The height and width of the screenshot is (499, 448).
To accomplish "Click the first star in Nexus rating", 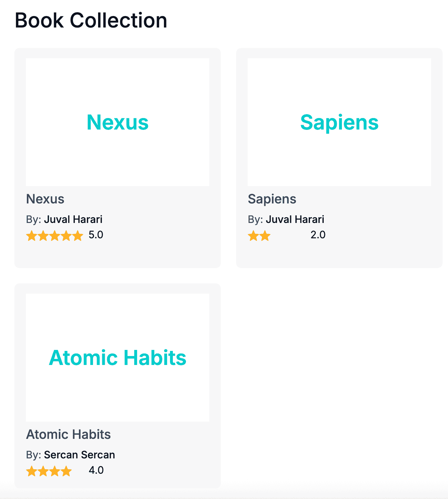I will 32,236.
